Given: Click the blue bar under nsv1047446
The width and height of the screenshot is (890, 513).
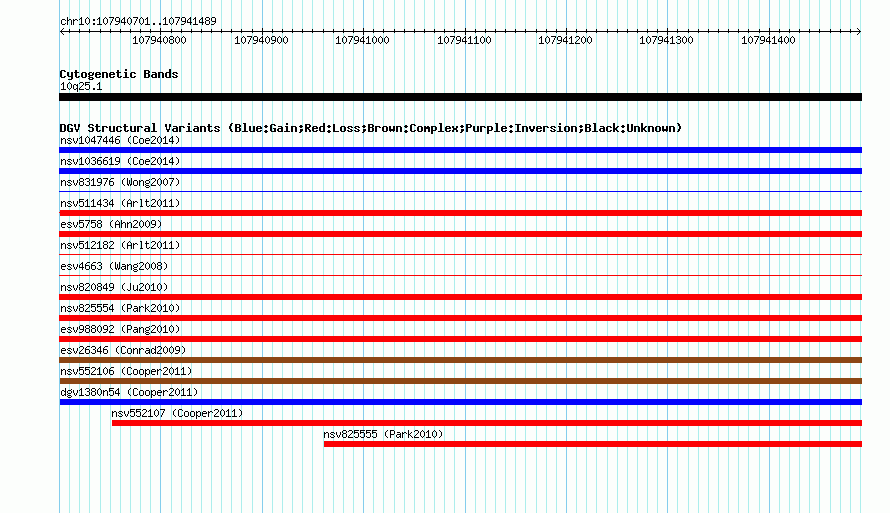Looking at the screenshot, I should point(460,150).
